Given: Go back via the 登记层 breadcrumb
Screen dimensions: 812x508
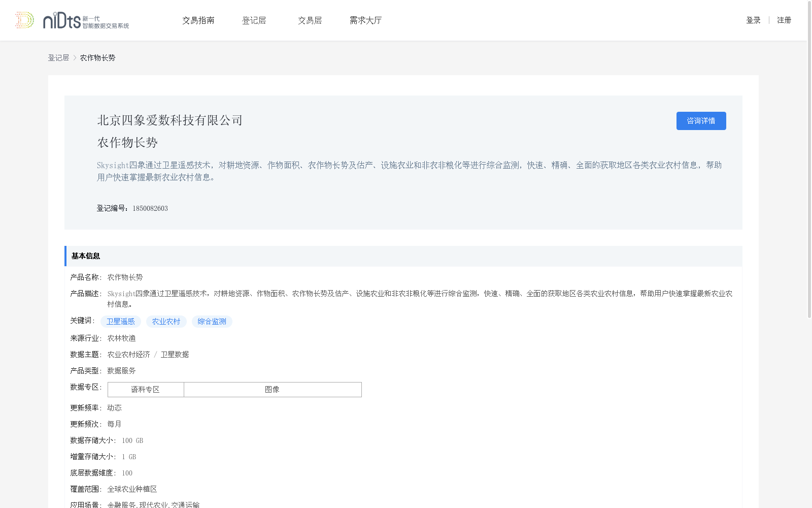Looking at the screenshot, I should pos(58,58).
